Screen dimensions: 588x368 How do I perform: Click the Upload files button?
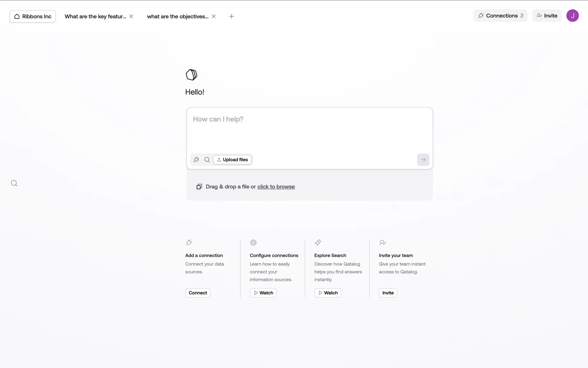[x=232, y=159]
